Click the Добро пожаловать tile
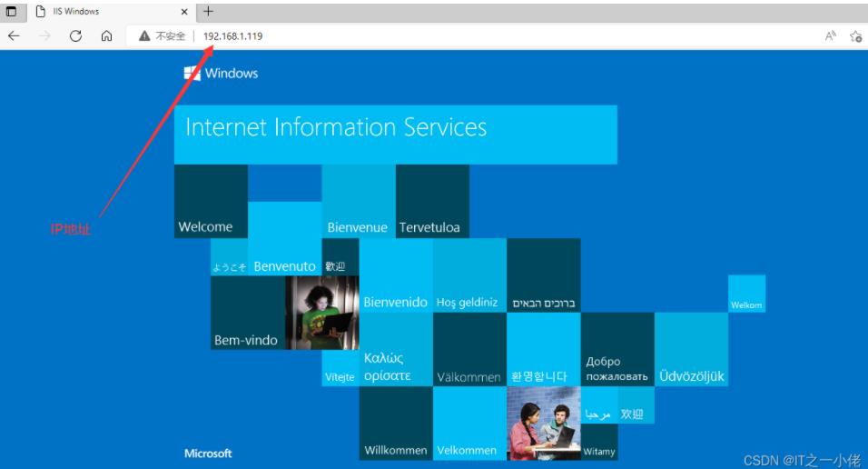Screen dimensions: 868x469 point(617,349)
